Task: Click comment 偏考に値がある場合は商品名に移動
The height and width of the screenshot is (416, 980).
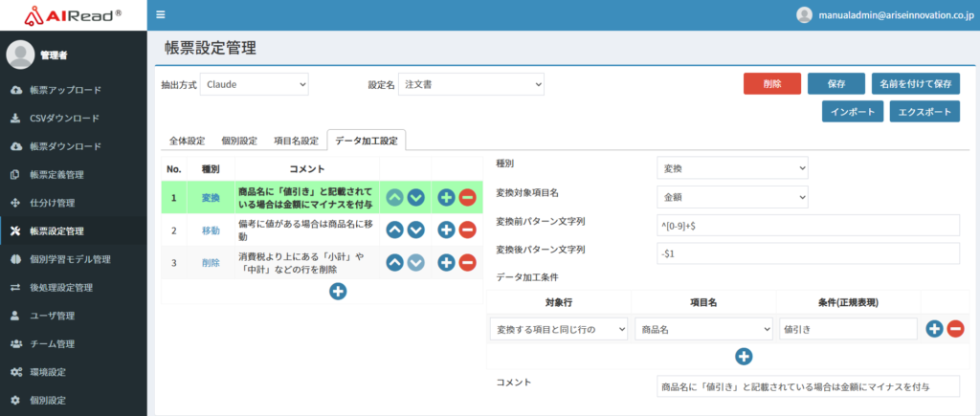Action: [x=305, y=230]
